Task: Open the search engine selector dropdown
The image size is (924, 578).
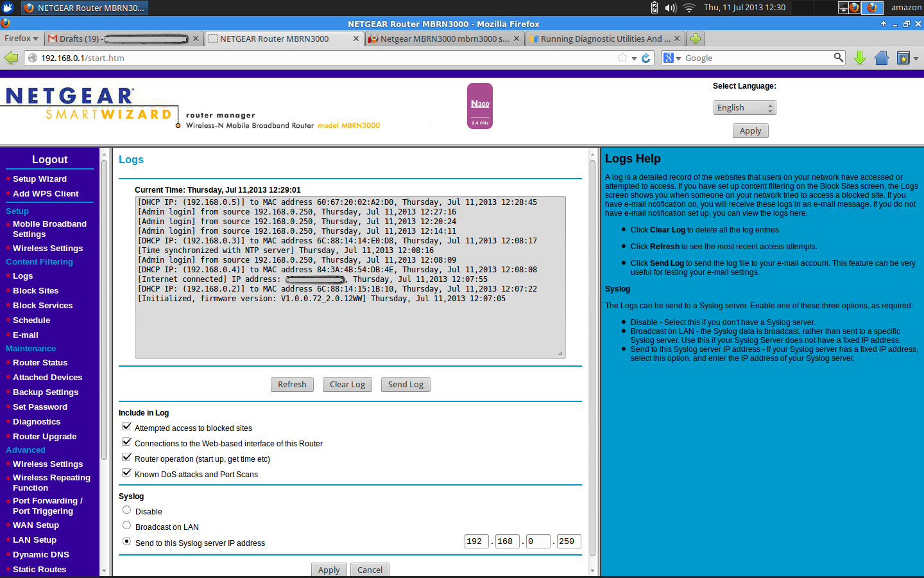Action: click(x=672, y=58)
